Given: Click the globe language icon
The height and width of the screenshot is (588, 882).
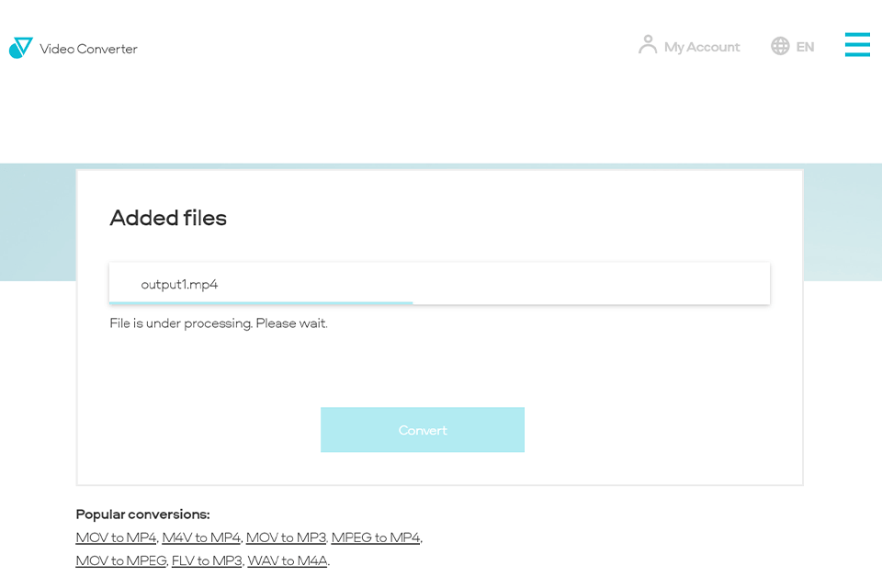Looking at the screenshot, I should 779,45.
